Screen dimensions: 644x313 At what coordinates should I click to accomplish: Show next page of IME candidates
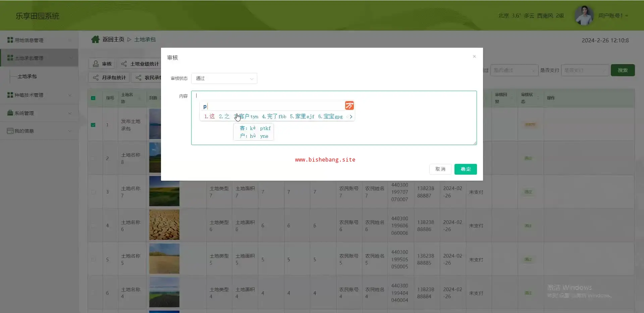(351, 117)
